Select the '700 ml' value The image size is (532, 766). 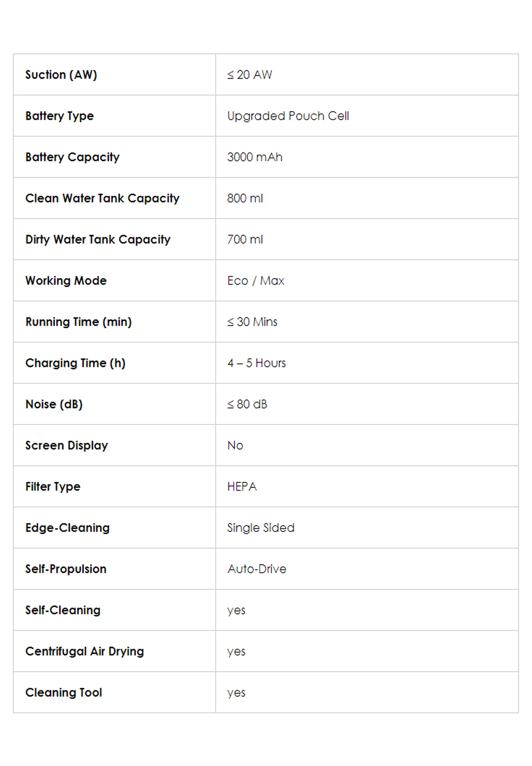click(x=245, y=240)
